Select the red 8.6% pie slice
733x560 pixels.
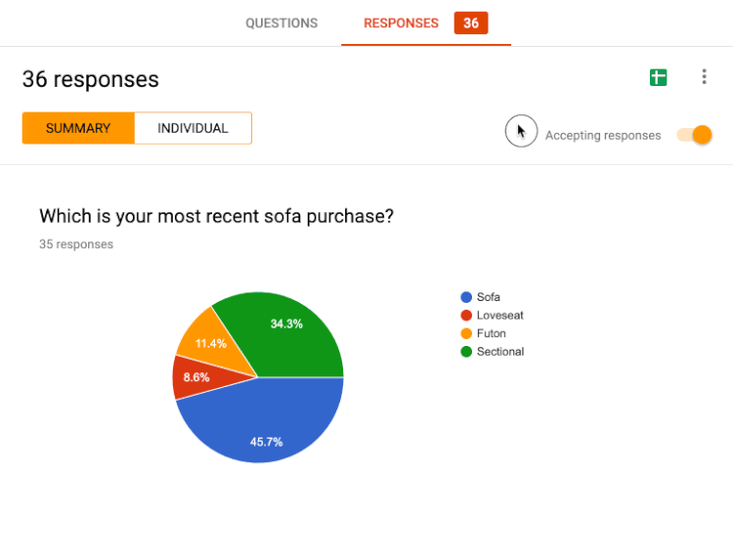click(196, 379)
